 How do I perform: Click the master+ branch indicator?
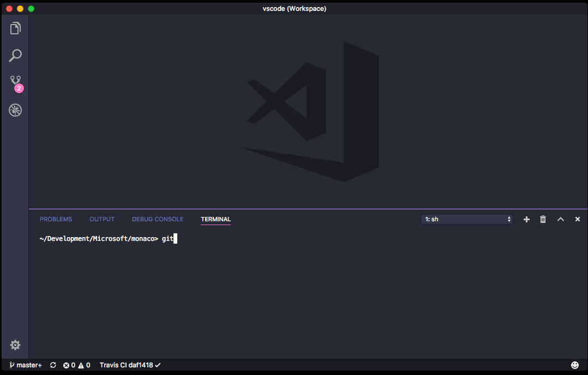pos(26,365)
